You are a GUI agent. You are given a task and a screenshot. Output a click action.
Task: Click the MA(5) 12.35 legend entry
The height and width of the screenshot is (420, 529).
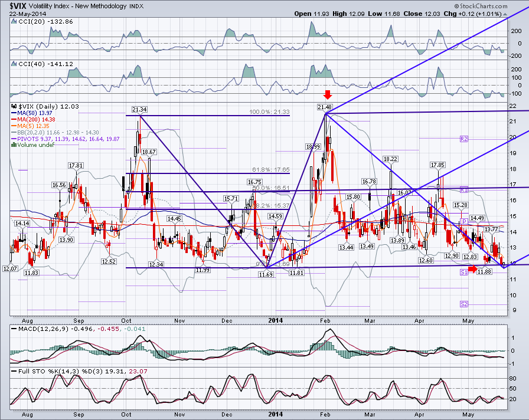[x=30, y=126]
